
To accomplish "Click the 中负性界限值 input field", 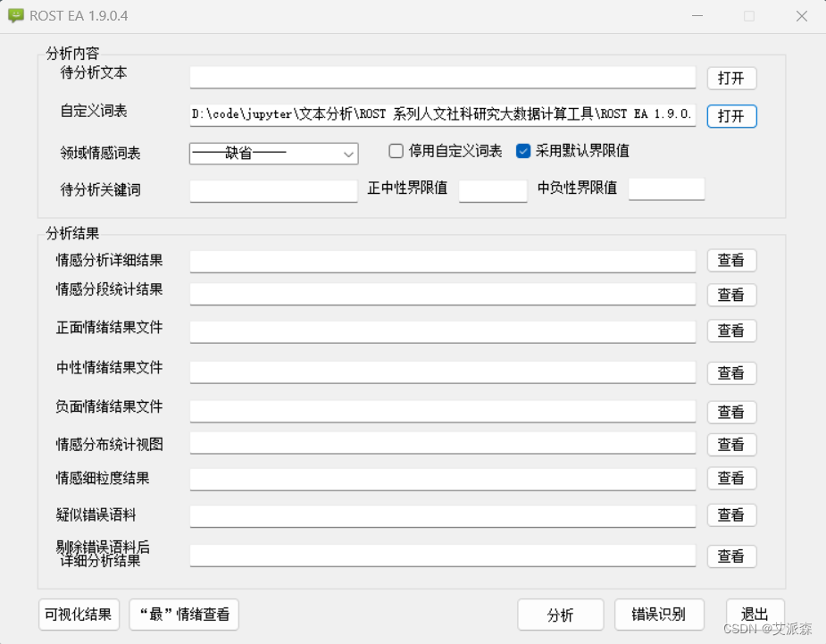I will coord(666,189).
